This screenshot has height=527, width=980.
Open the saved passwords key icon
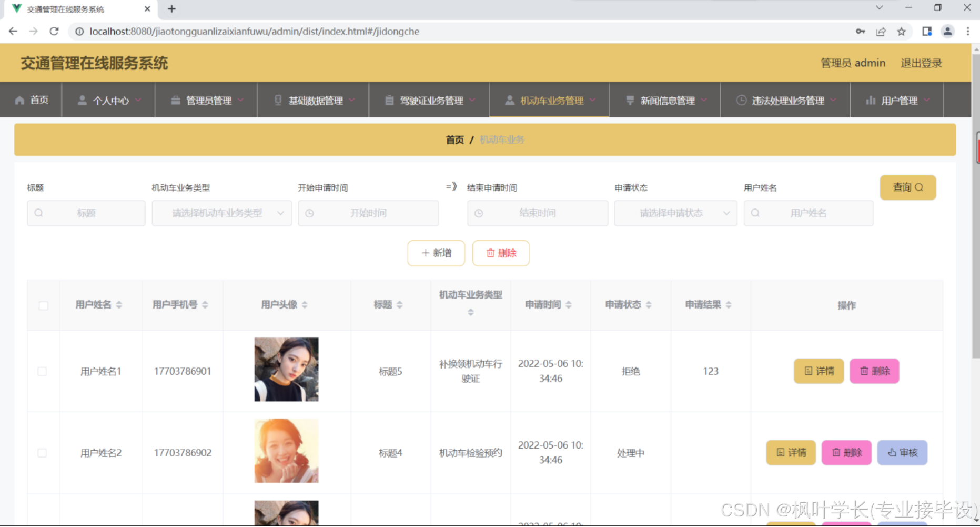coord(861,32)
